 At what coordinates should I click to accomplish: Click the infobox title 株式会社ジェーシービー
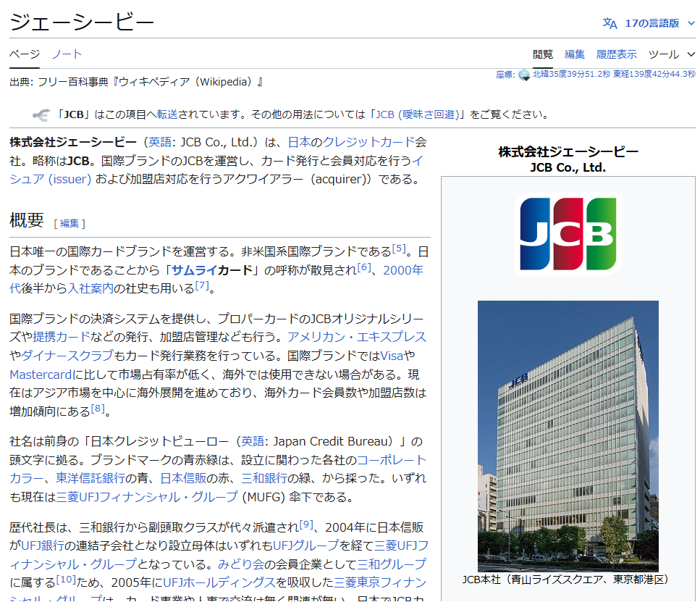point(568,152)
